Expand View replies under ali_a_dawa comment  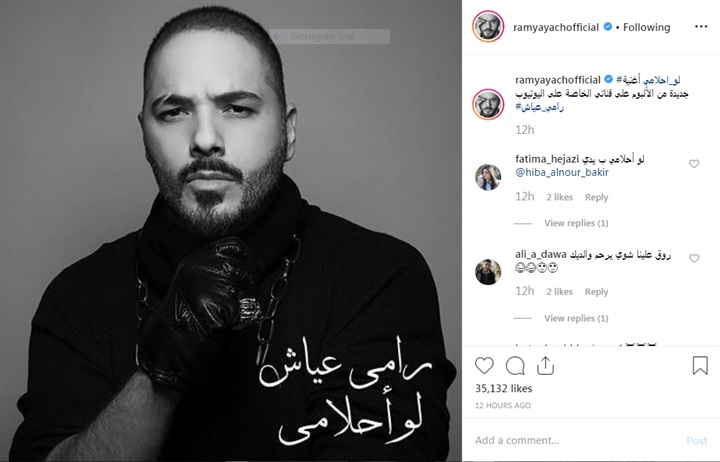click(x=576, y=318)
